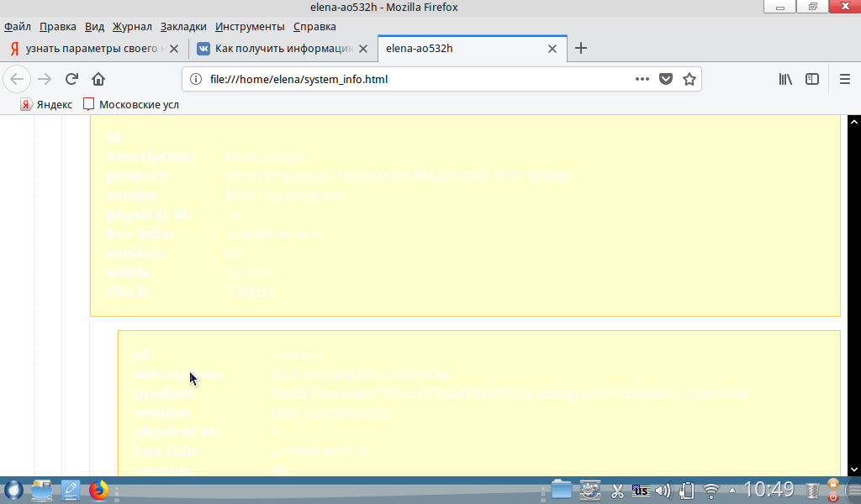Launch the file manager from taskbar
Viewport: 861px width, 504px height.
[x=42, y=491]
